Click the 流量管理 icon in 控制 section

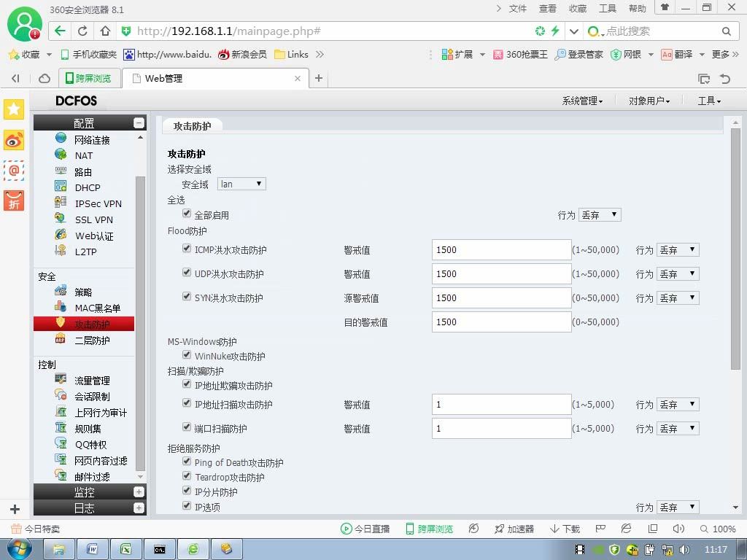pyautogui.click(x=61, y=379)
